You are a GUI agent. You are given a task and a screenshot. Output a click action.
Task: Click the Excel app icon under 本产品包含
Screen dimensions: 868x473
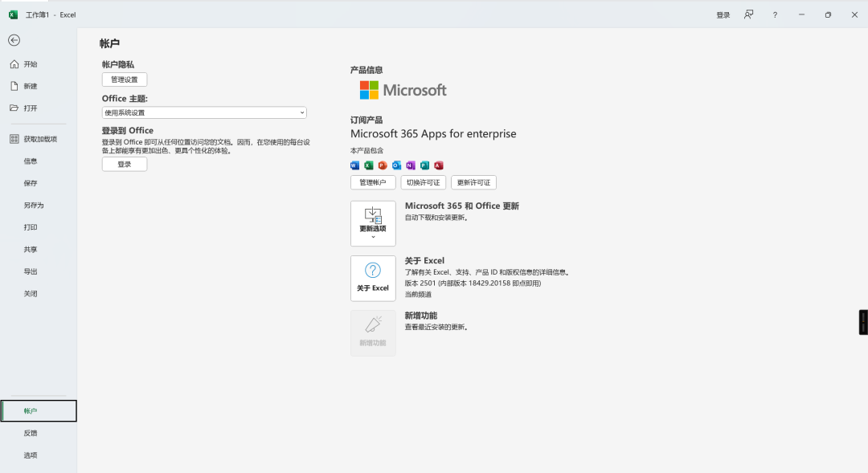pos(369,165)
